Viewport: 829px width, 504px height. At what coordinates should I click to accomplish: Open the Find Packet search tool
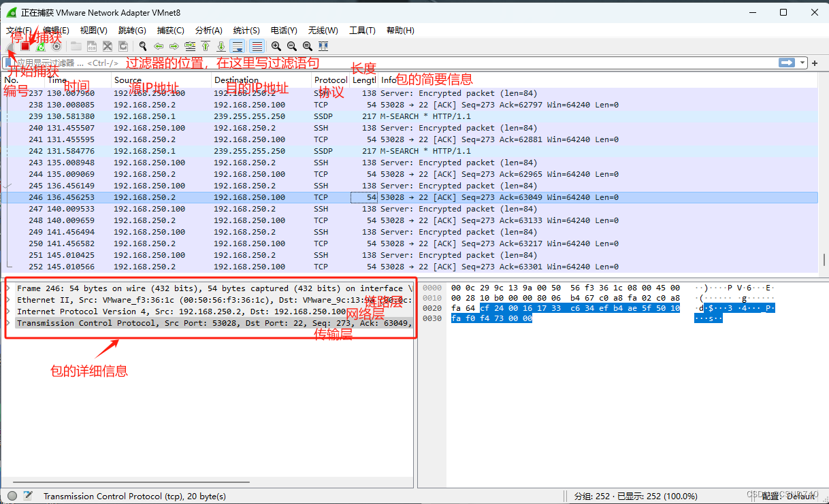point(142,46)
